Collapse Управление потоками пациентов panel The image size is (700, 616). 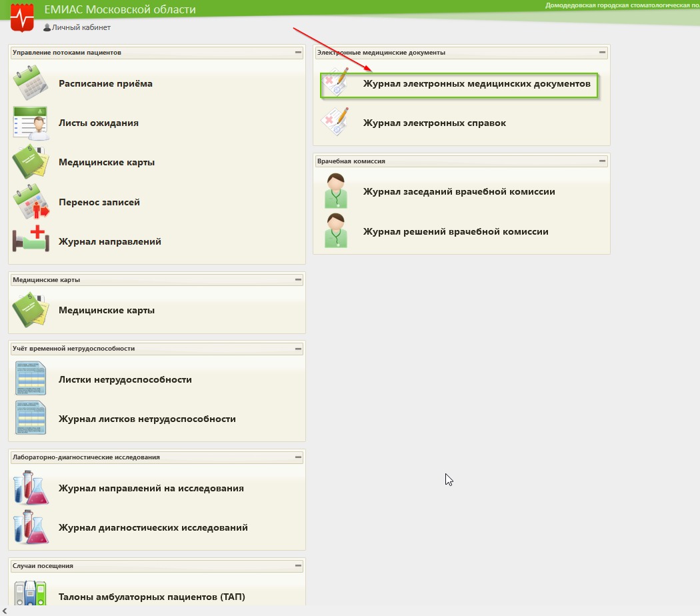click(x=298, y=52)
